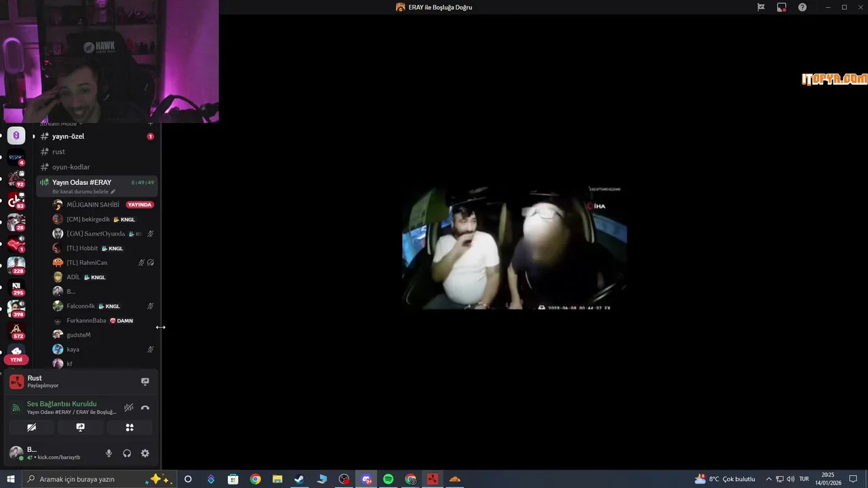Image resolution: width=868 pixels, height=488 pixels.
Task: Launch Google Chrome from the taskbar
Action: [x=255, y=479]
